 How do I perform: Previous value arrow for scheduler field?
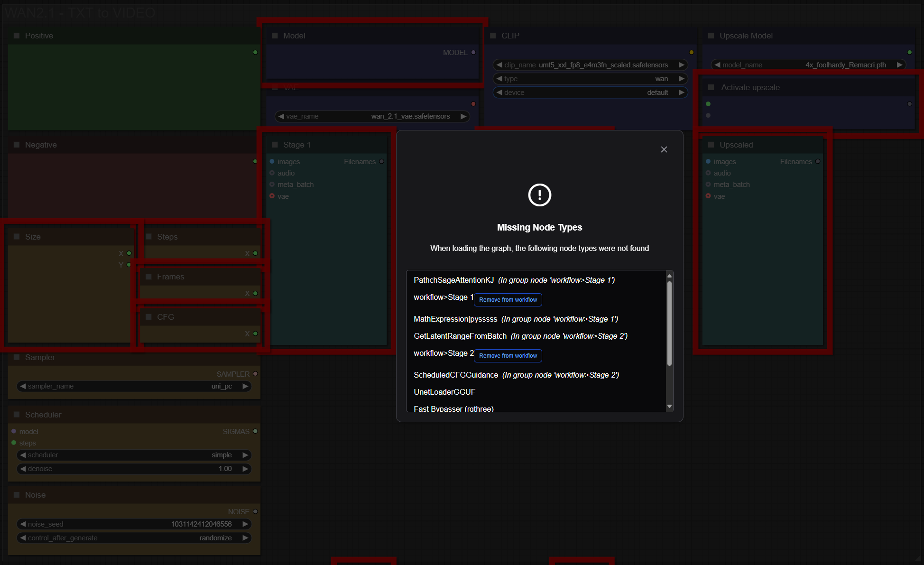(x=23, y=455)
